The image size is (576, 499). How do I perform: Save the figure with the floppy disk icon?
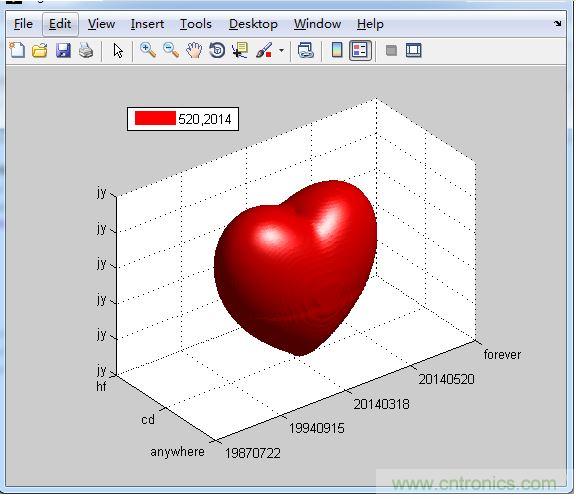click(63, 50)
